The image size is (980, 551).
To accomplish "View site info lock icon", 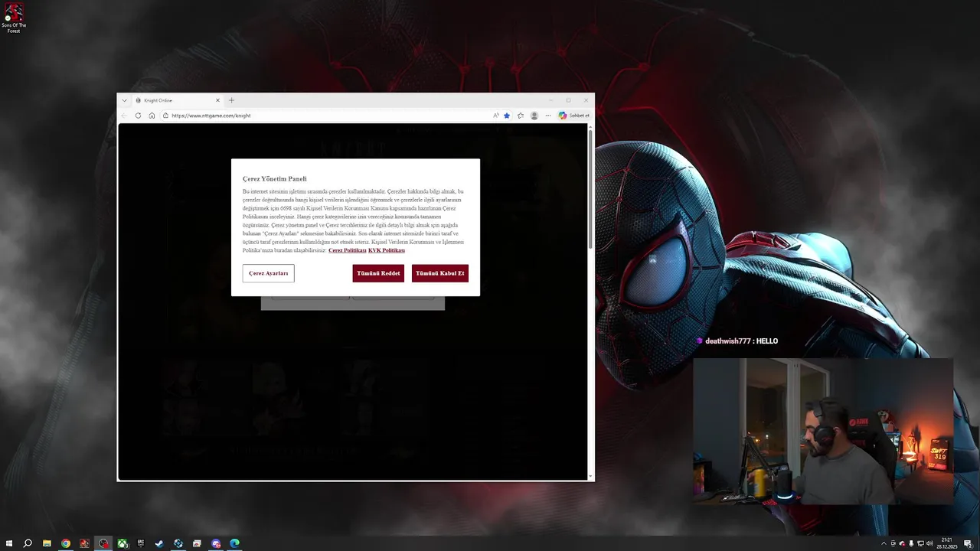I will tap(166, 116).
